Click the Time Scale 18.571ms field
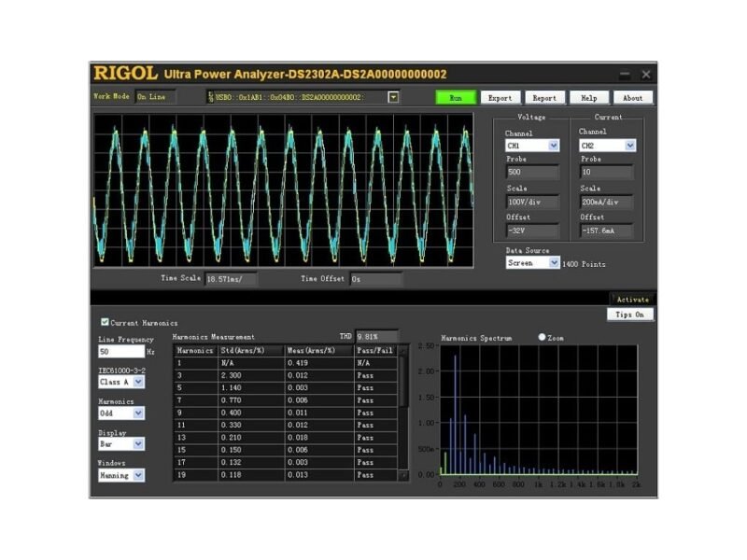This screenshot has height=560, width=747. click(x=231, y=279)
